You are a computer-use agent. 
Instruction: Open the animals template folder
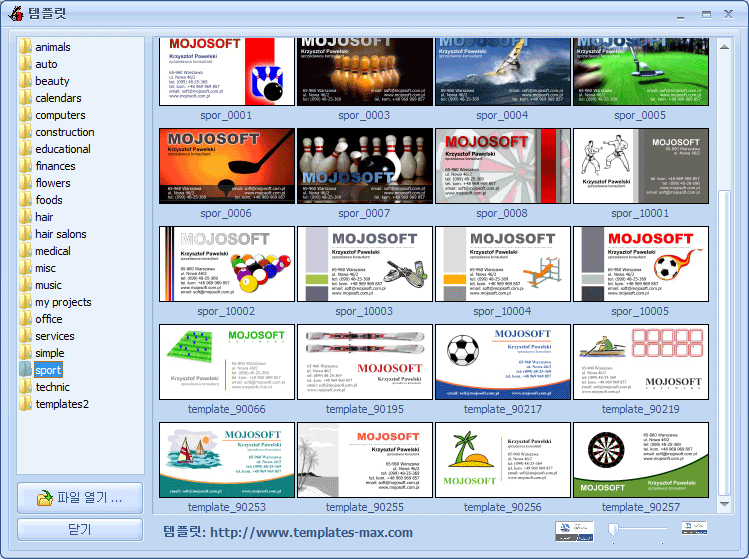click(53, 47)
